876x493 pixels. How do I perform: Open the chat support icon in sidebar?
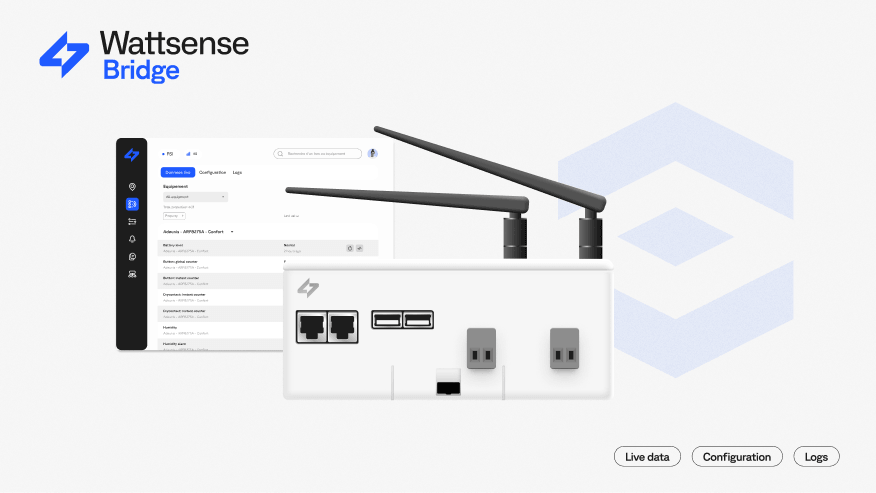click(132, 257)
